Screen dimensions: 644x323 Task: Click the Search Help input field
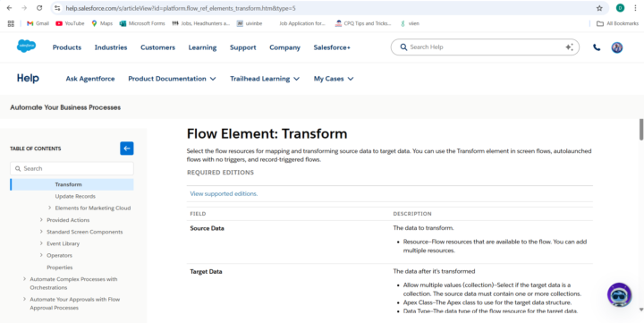485,47
